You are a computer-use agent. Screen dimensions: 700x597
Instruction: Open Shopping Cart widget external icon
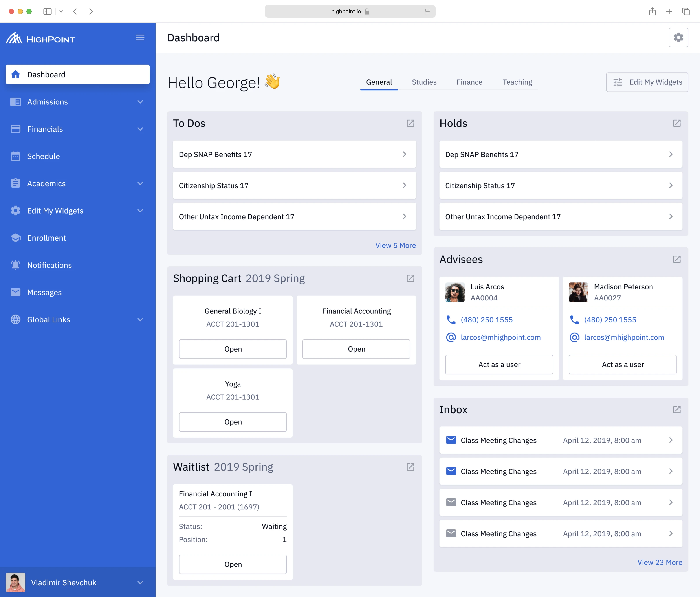(x=410, y=278)
